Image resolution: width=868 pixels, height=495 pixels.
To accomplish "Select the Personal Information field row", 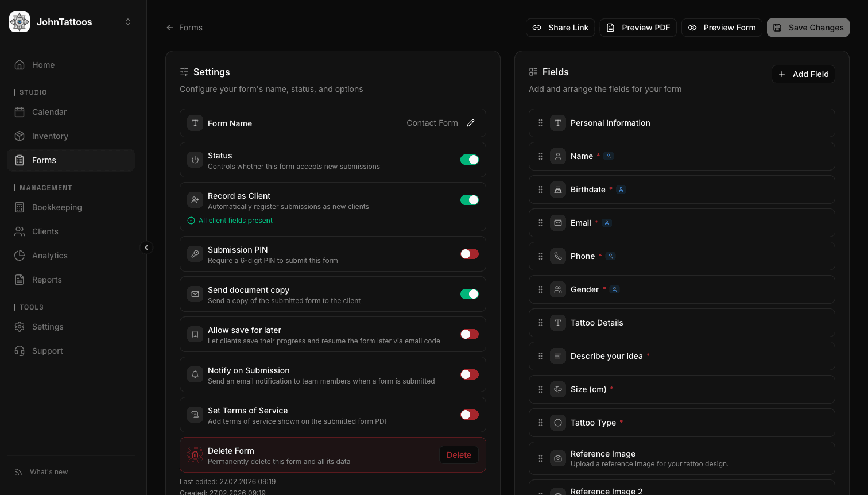I will pos(682,123).
